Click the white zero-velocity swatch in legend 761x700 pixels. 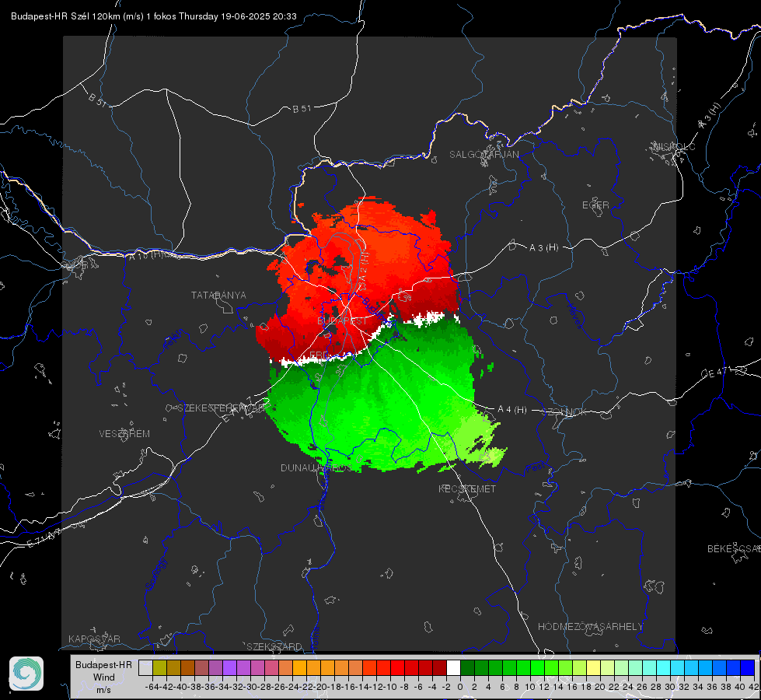(x=453, y=667)
